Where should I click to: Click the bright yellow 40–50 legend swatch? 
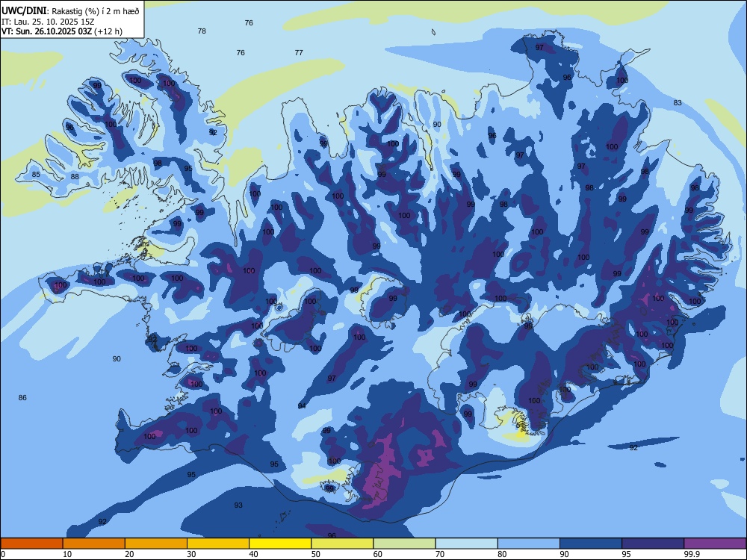[280, 544]
